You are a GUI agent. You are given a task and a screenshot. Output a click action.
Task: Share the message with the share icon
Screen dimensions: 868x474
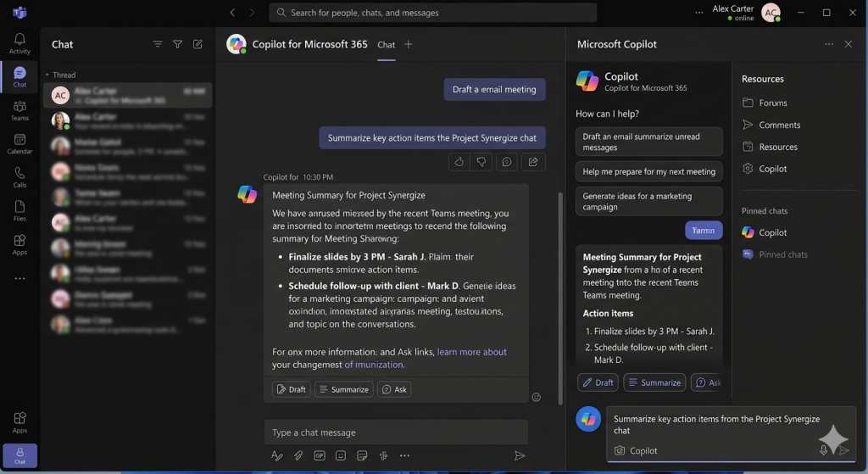[x=533, y=162]
